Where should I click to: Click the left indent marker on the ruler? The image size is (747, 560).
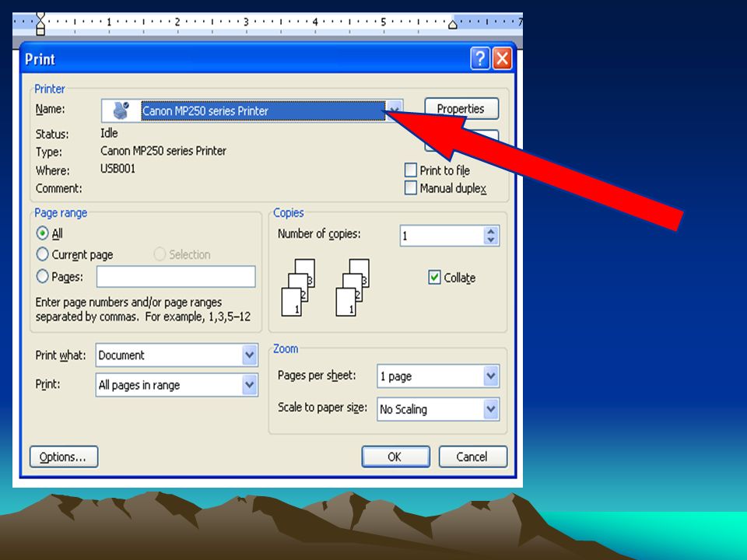coord(40,24)
